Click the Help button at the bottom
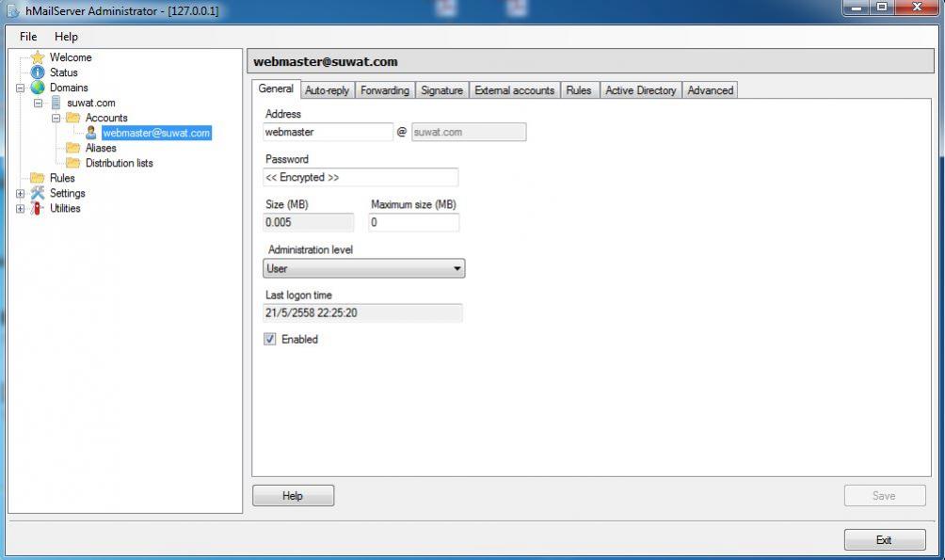The width and height of the screenshot is (945, 560). [293, 495]
